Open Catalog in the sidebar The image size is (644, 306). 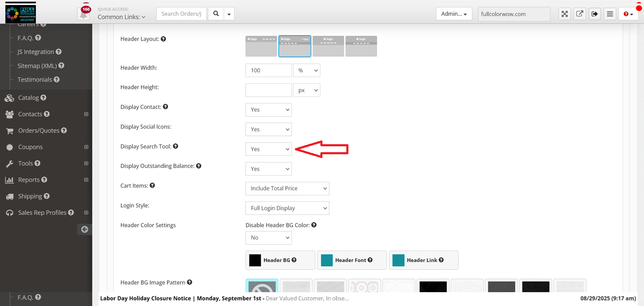tap(29, 98)
